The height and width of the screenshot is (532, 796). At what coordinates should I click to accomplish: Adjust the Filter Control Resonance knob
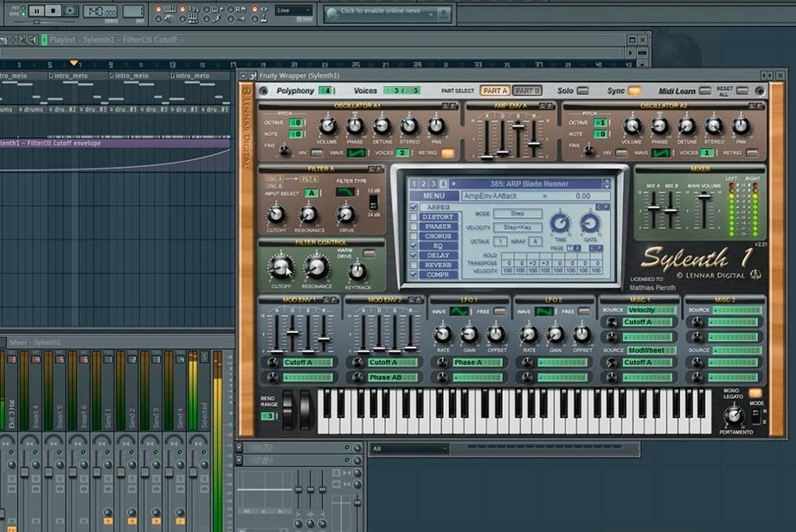317,268
